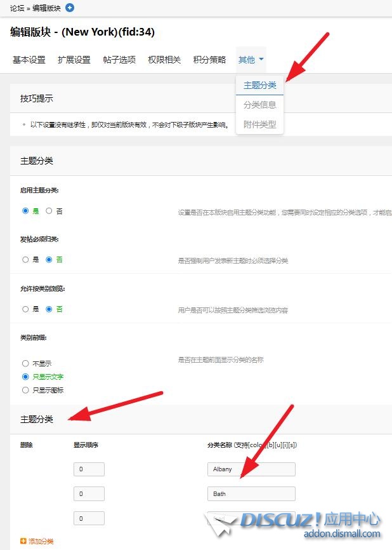Click the 编辑版块 breadcrumb text
This screenshot has height=550, width=392.
(x=46, y=8)
